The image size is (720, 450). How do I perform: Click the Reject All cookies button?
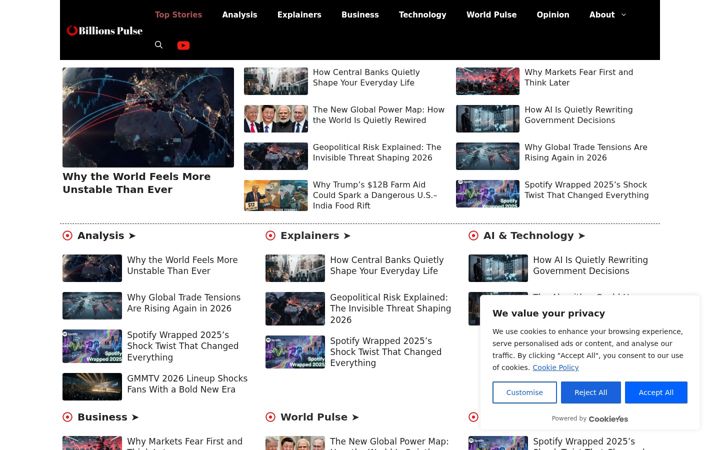(x=591, y=393)
